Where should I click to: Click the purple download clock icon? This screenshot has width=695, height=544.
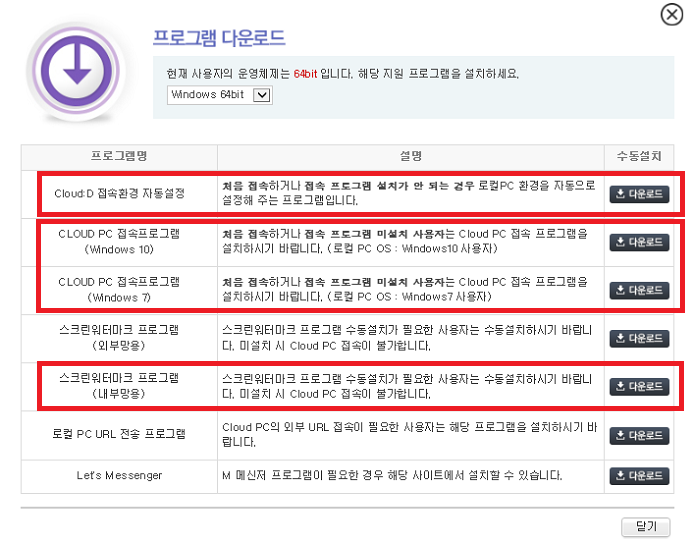pyautogui.click(x=76, y=71)
